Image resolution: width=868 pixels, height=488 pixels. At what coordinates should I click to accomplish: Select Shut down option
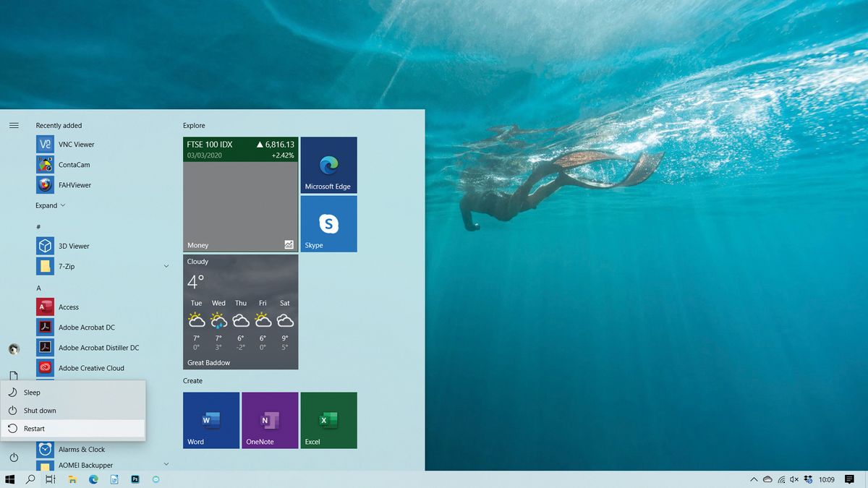tap(73, 411)
